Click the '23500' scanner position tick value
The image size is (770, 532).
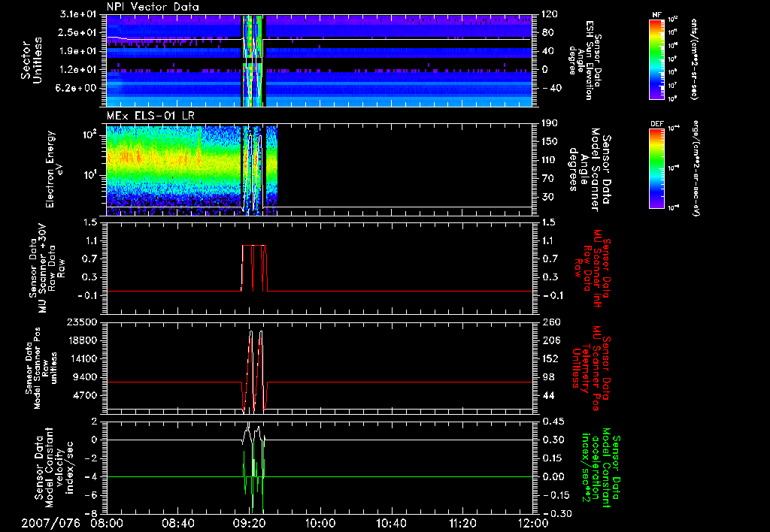tap(83, 322)
